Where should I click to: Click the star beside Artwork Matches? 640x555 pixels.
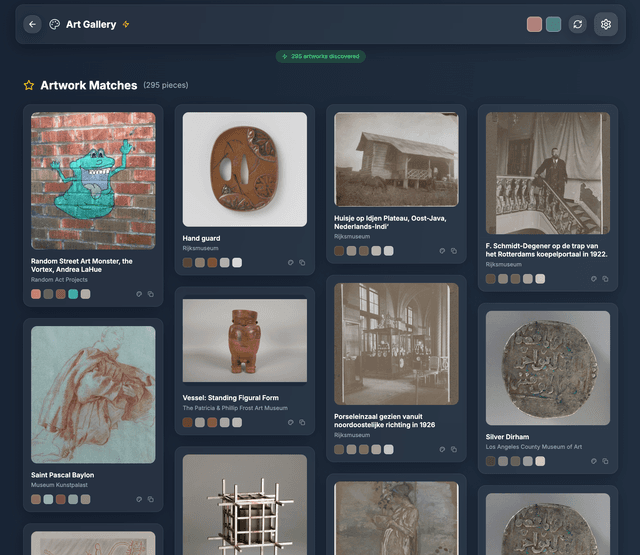(29, 85)
